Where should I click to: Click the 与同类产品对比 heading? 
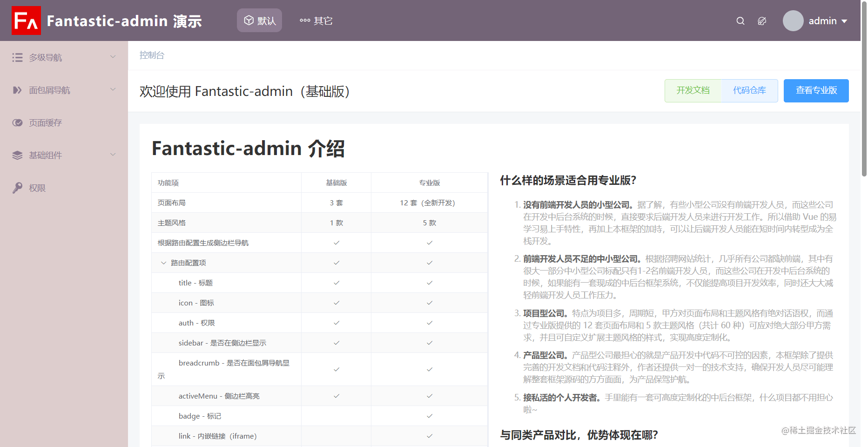click(x=579, y=435)
